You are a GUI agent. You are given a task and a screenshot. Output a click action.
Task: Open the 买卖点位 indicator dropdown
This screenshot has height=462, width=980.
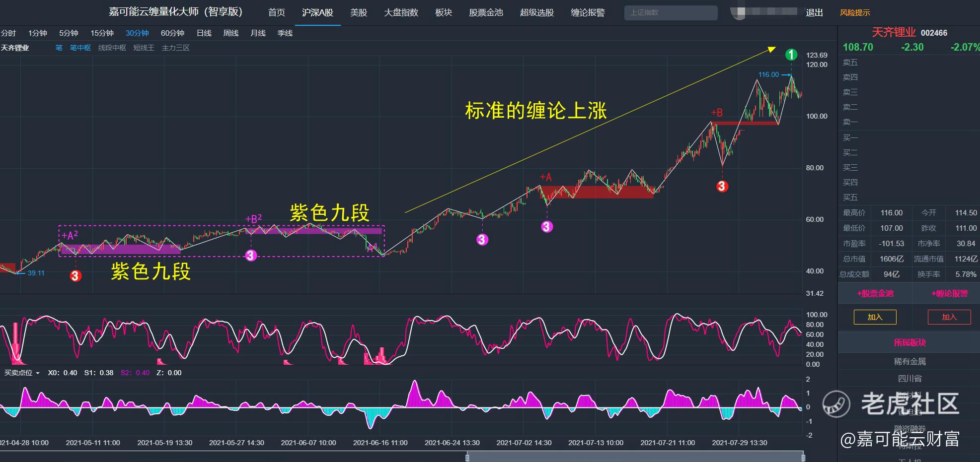[x=22, y=373]
